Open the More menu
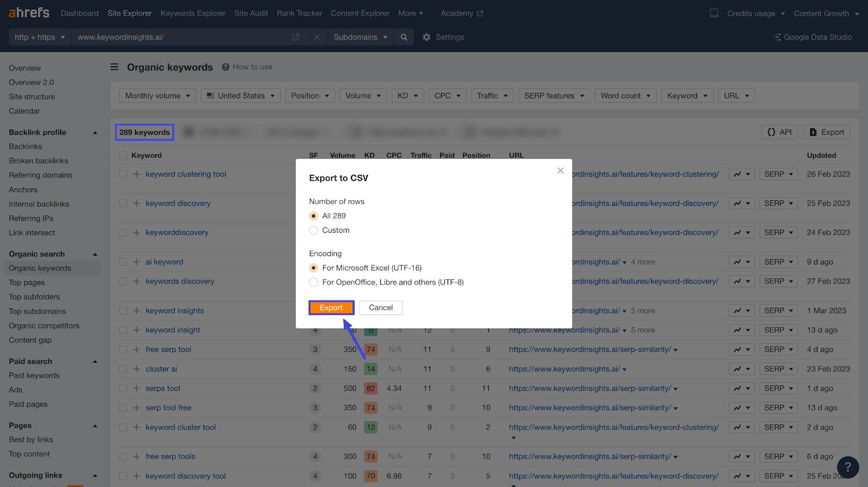The width and height of the screenshot is (868, 487). coord(411,13)
